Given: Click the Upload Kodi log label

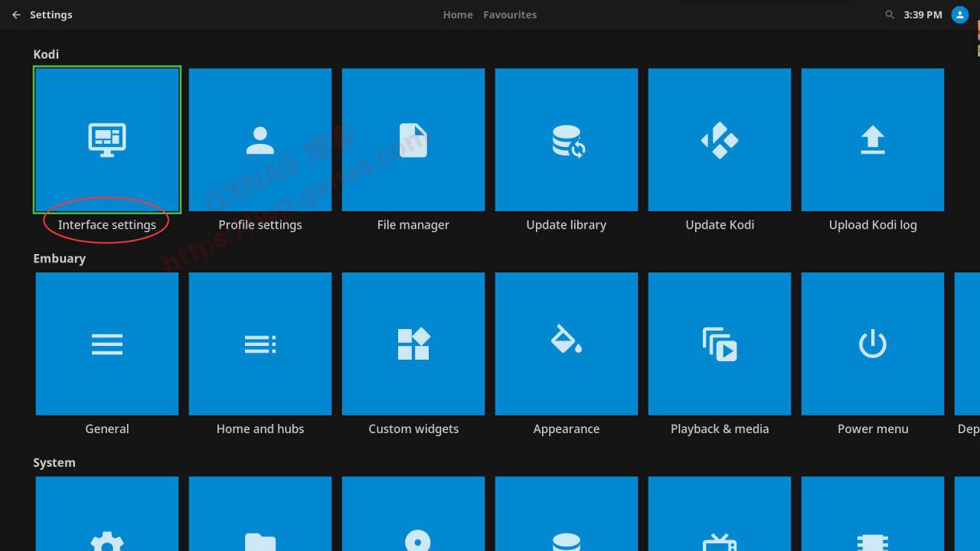Looking at the screenshot, I should tap(873, 225).
